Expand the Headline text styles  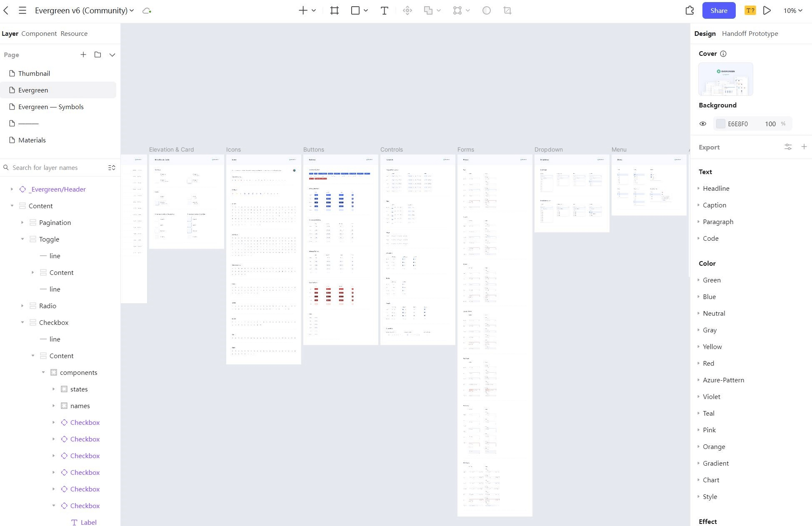pyautogui.click(x=698, y=188)
